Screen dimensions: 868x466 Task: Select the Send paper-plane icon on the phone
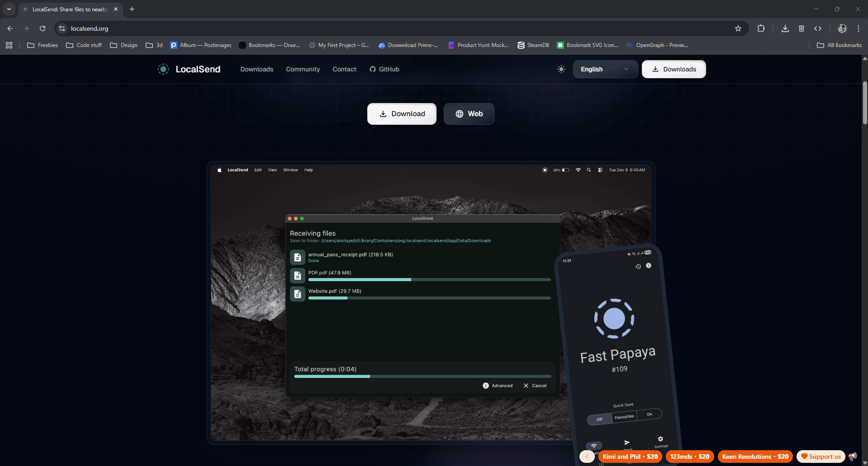click(627, 442)
